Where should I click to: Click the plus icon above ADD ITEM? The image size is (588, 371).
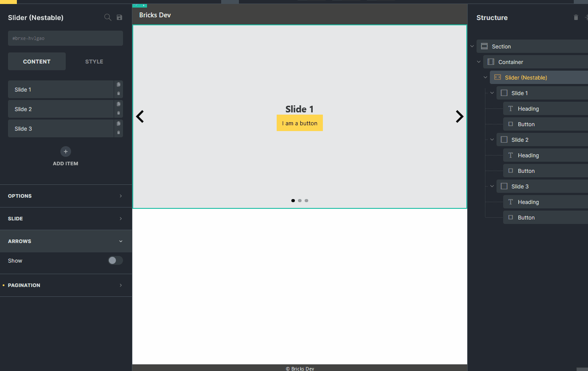(65, 152)
